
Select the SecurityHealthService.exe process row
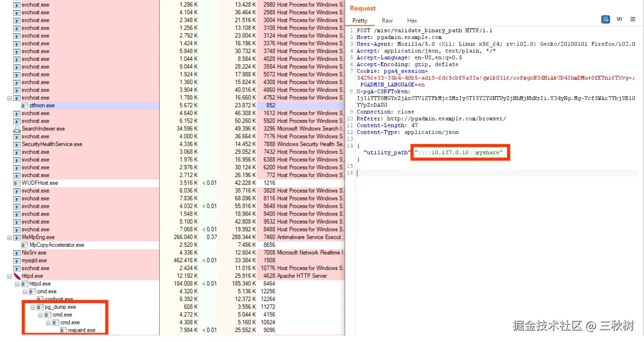(x=172, y=144)
